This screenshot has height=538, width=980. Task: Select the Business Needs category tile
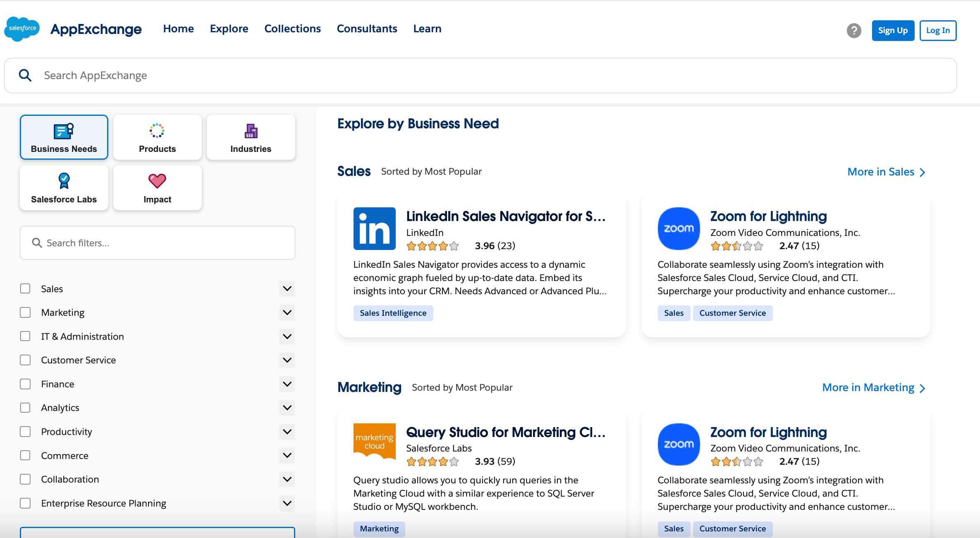tap(64, 137)
